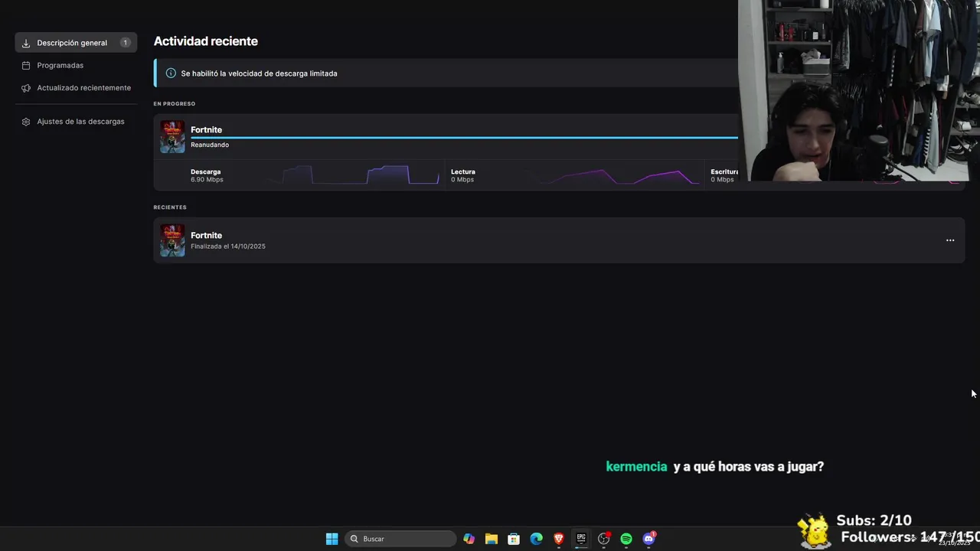980x551 pixels.
Task: Click the calendar icon beside Programadas
Action: click(26, 66)
